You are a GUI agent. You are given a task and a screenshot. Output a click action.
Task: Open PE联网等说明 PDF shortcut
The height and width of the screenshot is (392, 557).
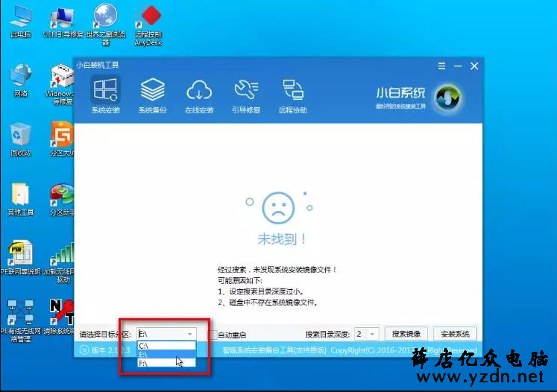[21, 258]
